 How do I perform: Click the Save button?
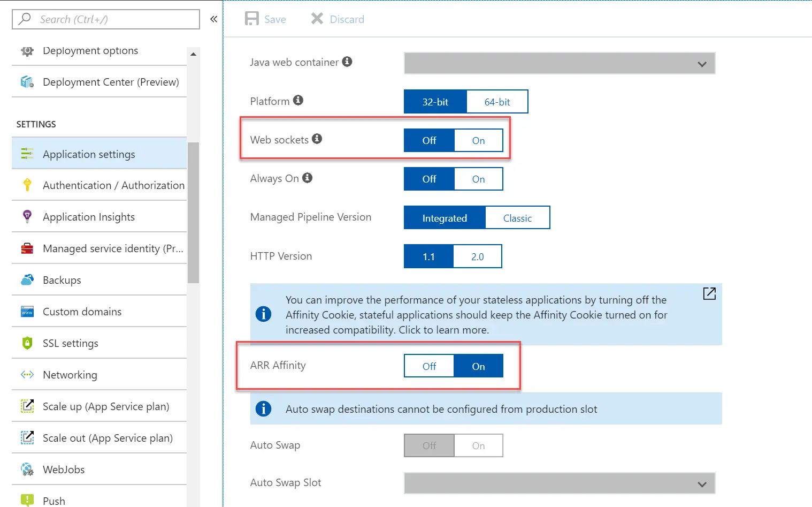point(265,19)
